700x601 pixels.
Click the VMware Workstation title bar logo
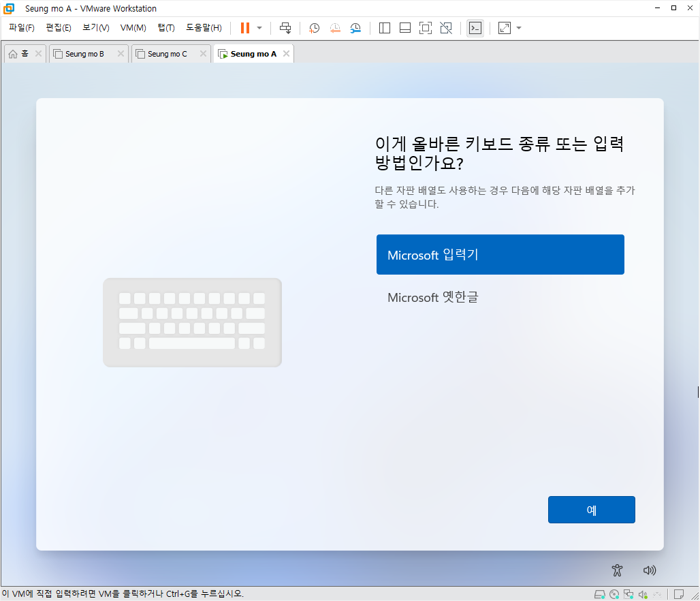pyautogui.click(x=9, y=8)
